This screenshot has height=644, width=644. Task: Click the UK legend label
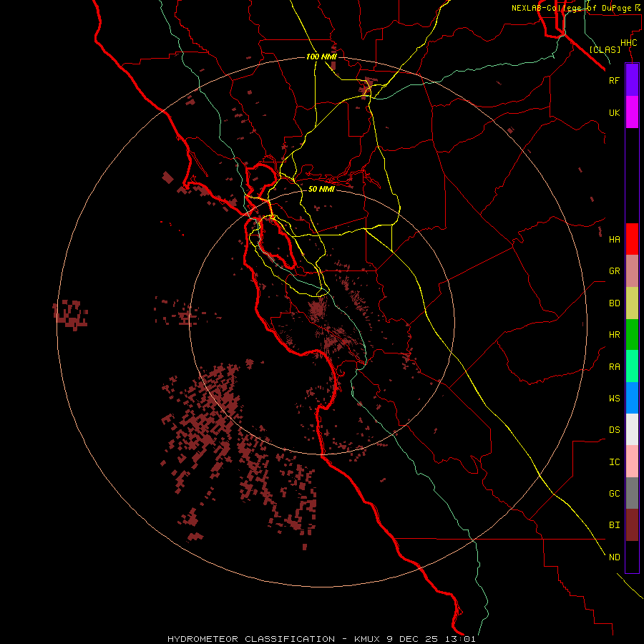(x=614, y=112)
